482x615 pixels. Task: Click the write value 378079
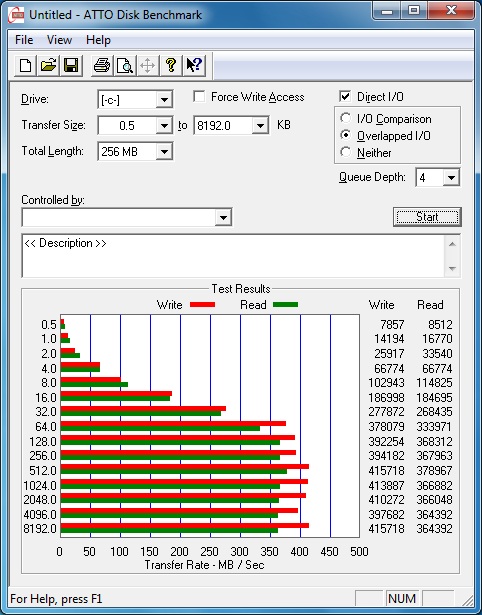point(386,426)
